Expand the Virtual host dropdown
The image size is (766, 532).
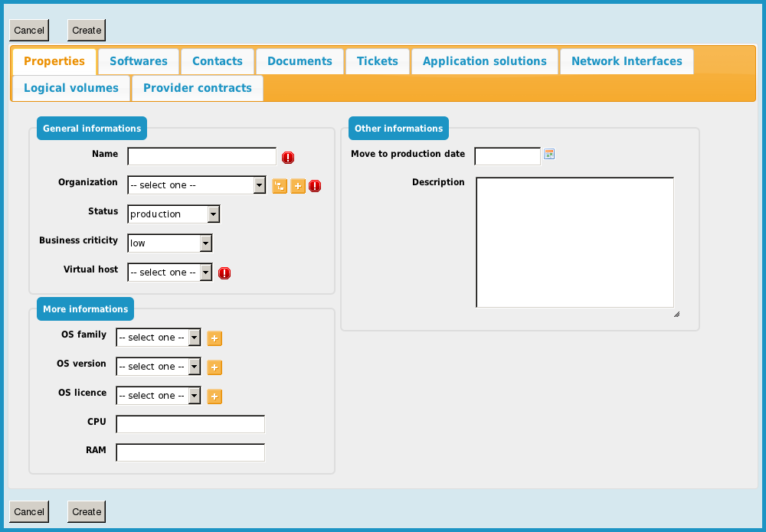170,273
